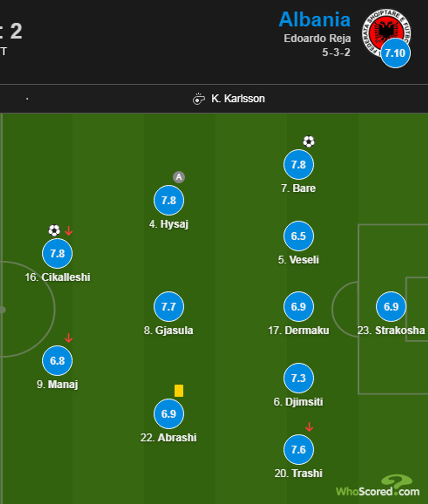The width and height of the screenshot is (428, 504).
Task: Click manager name Edoardo Reja
Action: coord(317,38)
